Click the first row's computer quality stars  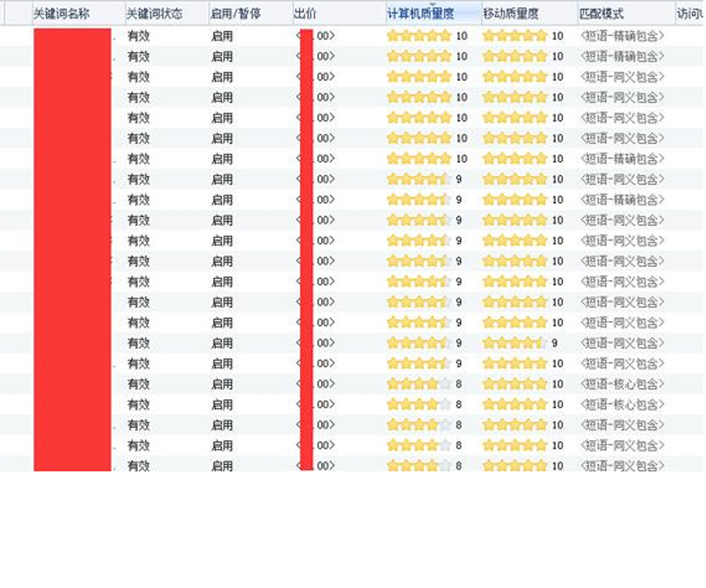[x=419, y=36]
